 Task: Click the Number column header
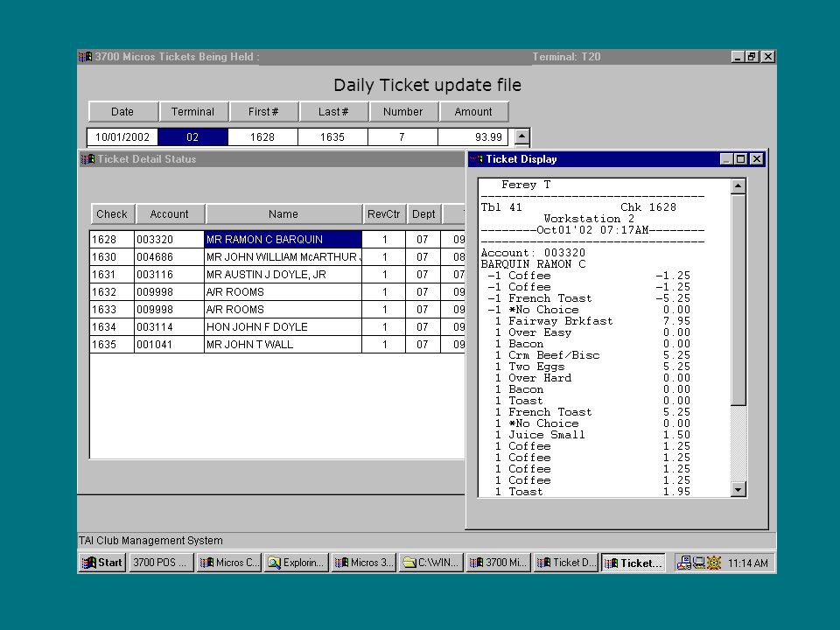click(403, 111)
